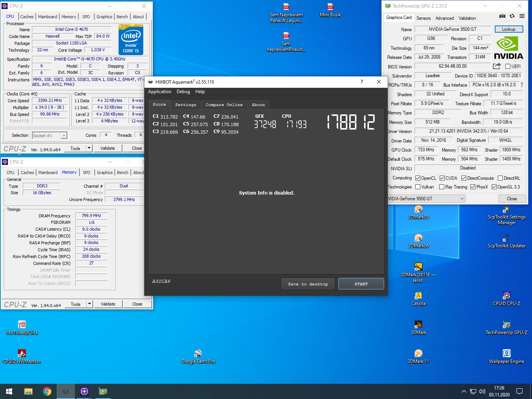Open the 3DMark desktop icon
Image resolution: width=532 pixels, height=399 pixels.
pos(418,328)
